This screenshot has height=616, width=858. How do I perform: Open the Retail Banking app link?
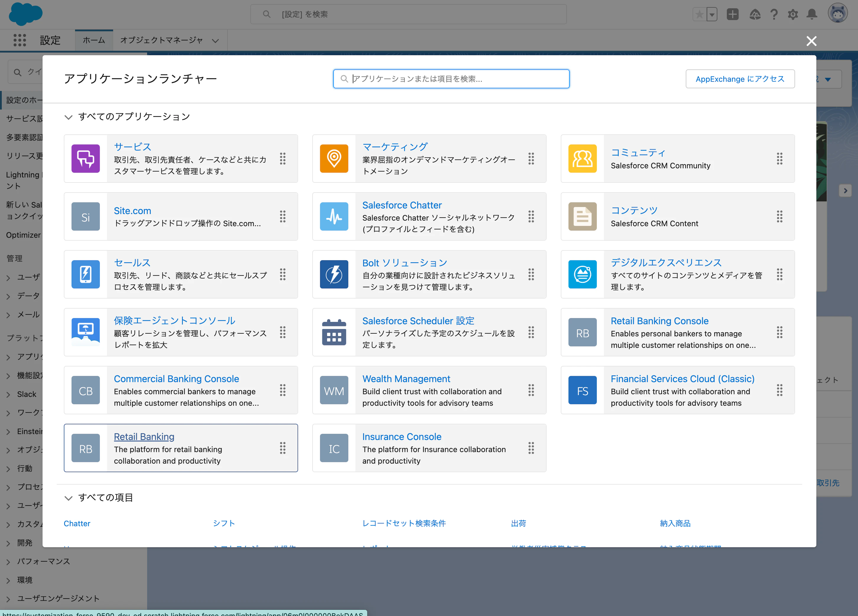[x=144, y=436]
